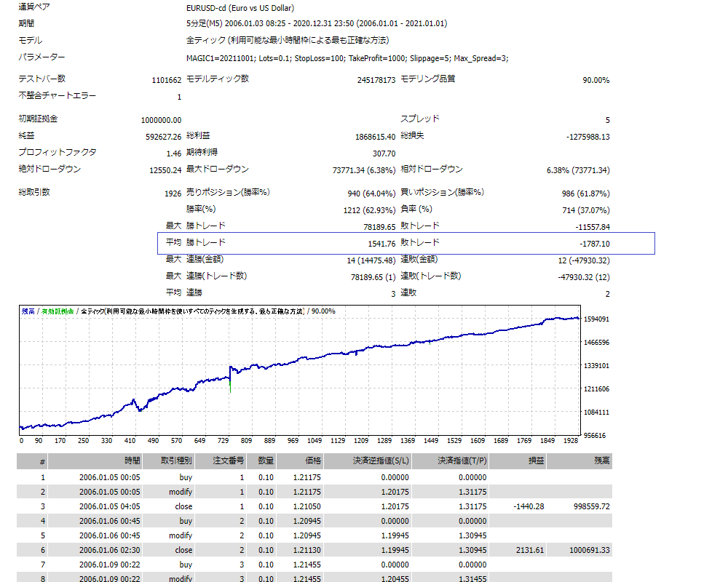The image size is (728, 582).
Task: Click time '2006.01.09 00:22' in row 7
Action: pyautogui.click(x=110, y=565)
